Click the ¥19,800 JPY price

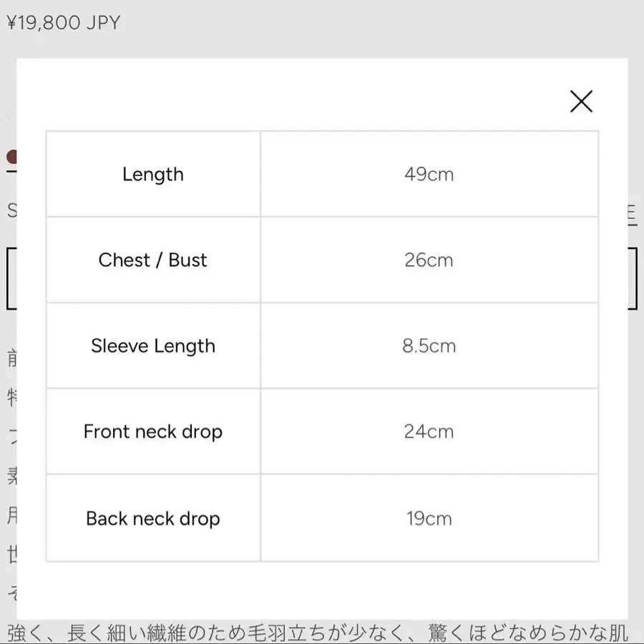click(x=64, y=23)
